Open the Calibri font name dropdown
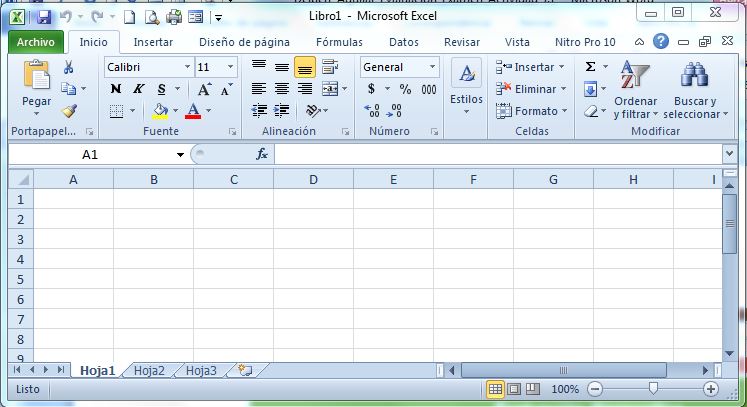The width and height of the screenshot is (747, 407). pos(187,67)
